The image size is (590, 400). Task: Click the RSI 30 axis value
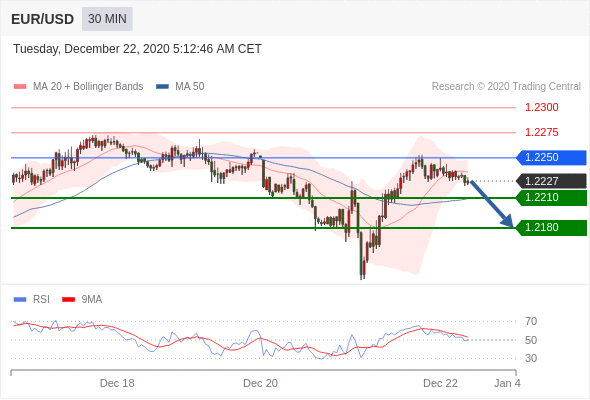pos(531,358)
